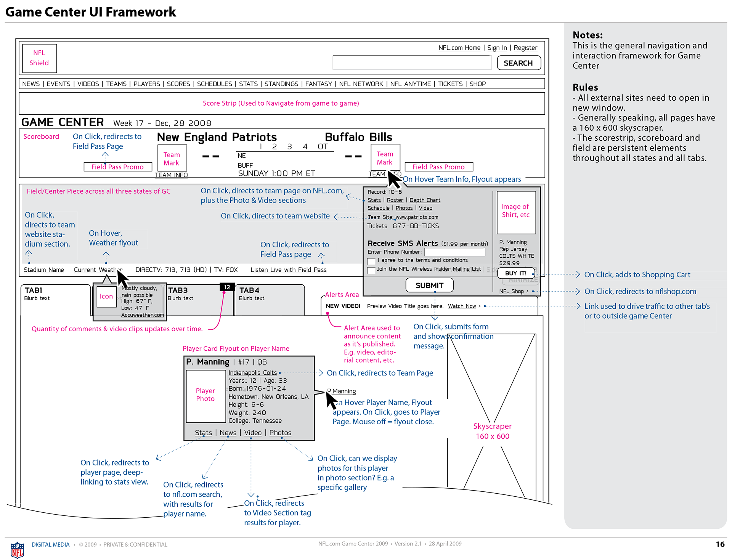Open the TEAMS menu item
The image size is (732, 560).
[x=116, y=84]
